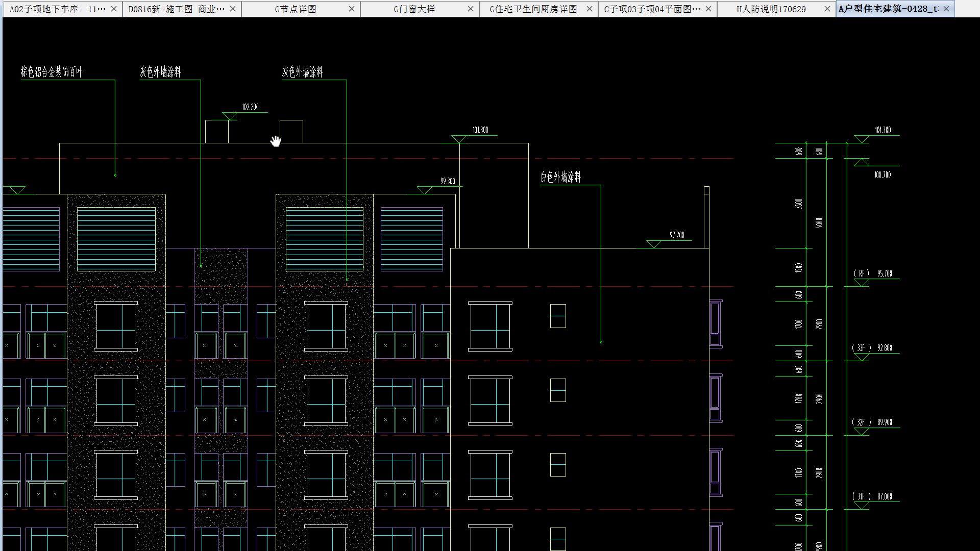Viewport: 980px width, 551px height.
Task: Click the 棕色铝合金装饰百叶 annotation text
Action: [52, 72]
